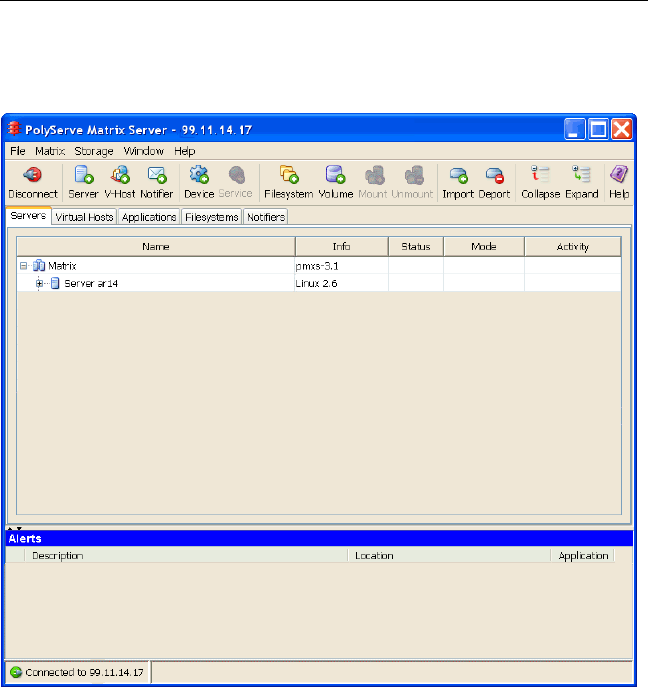
Task: Click green connection status icon
Action: (x=16, y=672)
